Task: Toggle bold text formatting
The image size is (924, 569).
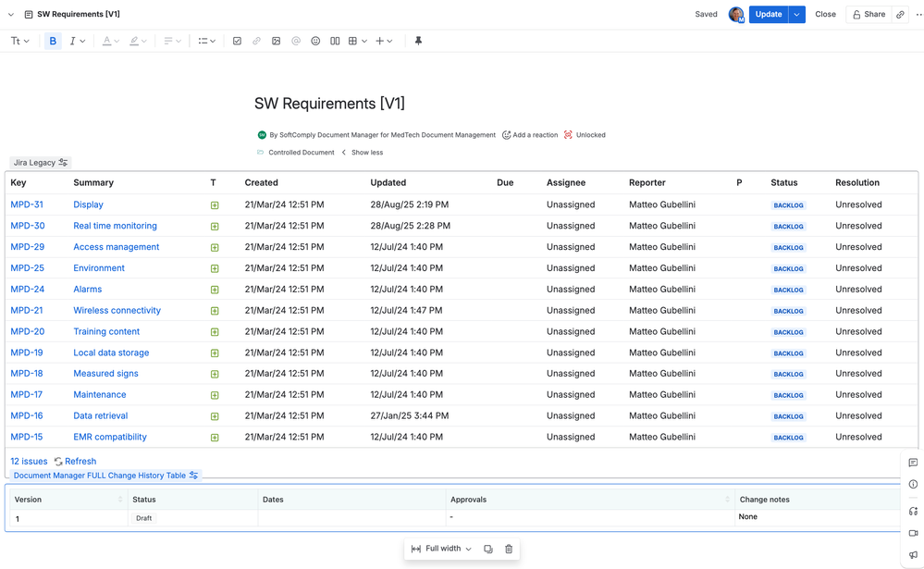Action: 53,41
